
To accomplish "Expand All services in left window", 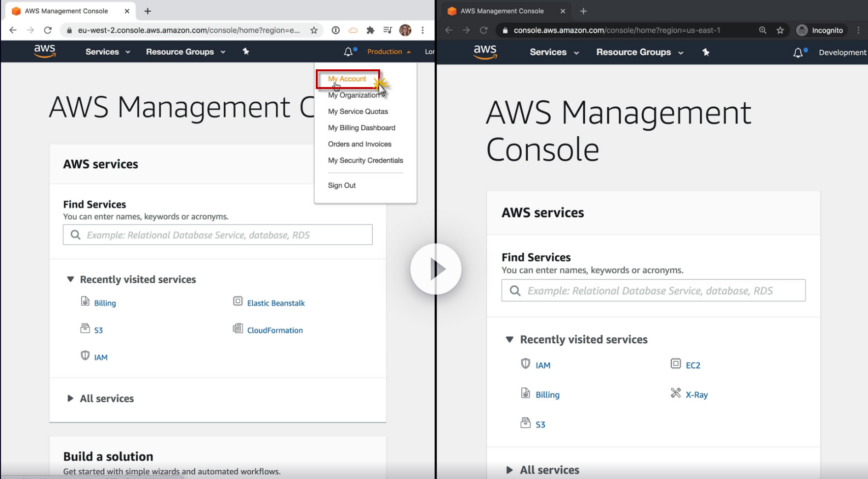I will pos(70,398).
